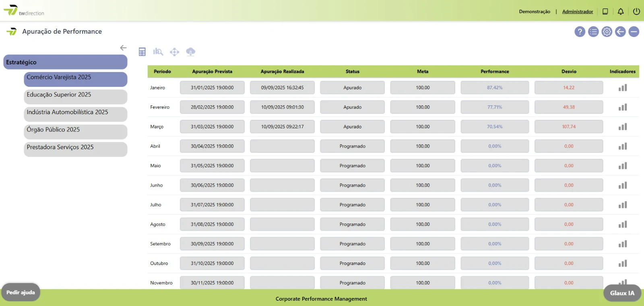Screen dimensions: 644x306
Task: Click the Indicadores column header
Action: click(622, 72)
